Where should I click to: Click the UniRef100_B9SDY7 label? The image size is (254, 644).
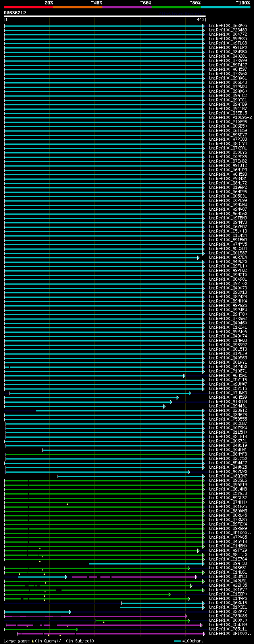(228, 135)
